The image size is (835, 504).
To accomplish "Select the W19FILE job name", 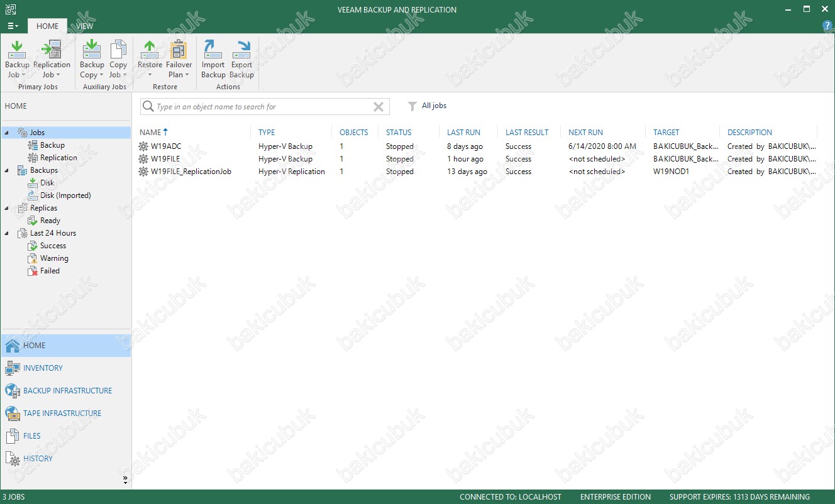I will click(x=165, y=159).
